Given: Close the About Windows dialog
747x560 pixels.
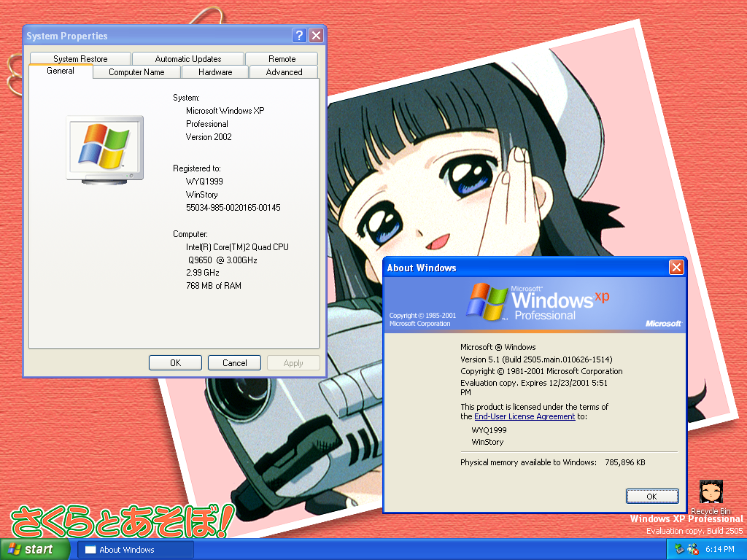Looking at the screenshot, I should [x=676, y=267].
